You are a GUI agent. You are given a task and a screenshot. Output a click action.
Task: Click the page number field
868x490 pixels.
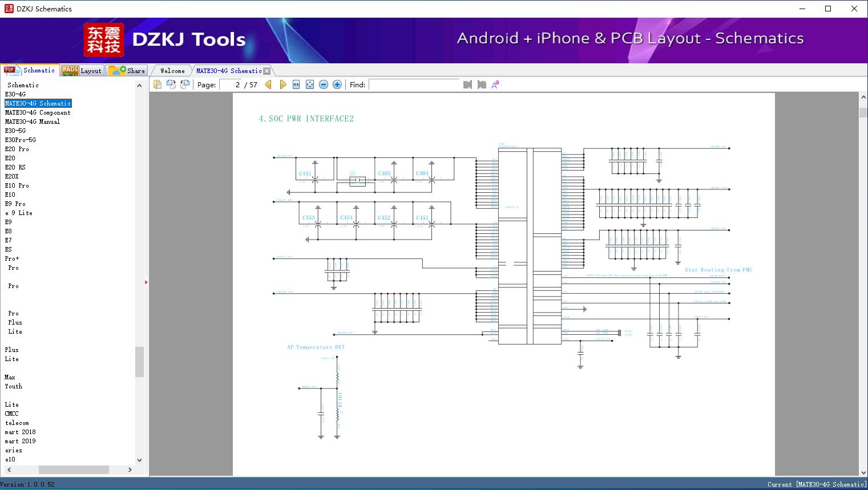[231, 84]
